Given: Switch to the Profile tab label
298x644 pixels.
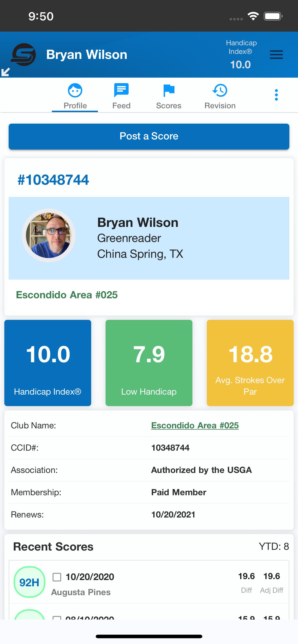Looking at the screenshot, I should 75,105.
